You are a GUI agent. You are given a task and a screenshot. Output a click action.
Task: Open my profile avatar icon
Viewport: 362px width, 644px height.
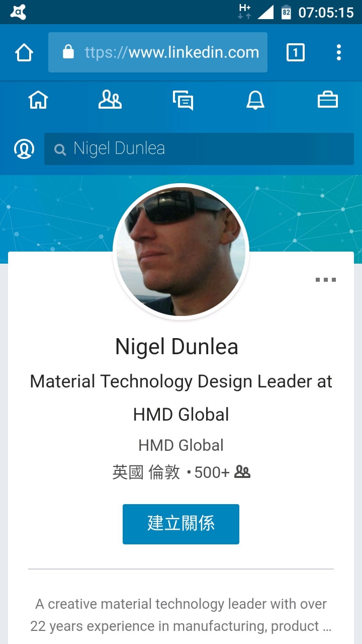pos(24,149)
